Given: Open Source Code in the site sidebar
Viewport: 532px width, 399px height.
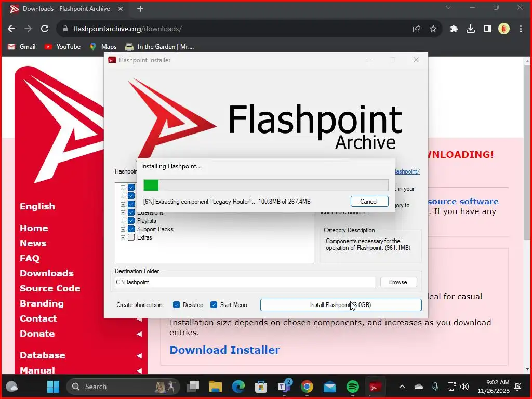Looking at the screenshot, I should pos(50,288).
